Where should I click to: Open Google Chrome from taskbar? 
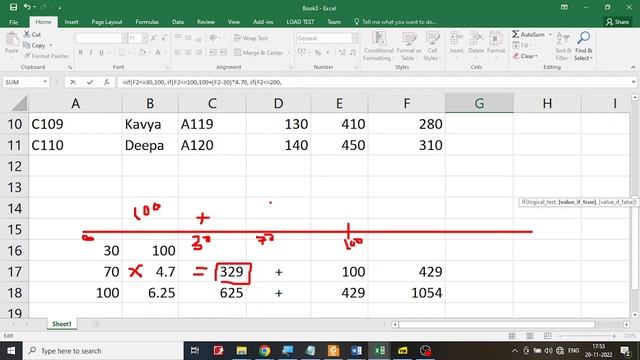(264, 351)
